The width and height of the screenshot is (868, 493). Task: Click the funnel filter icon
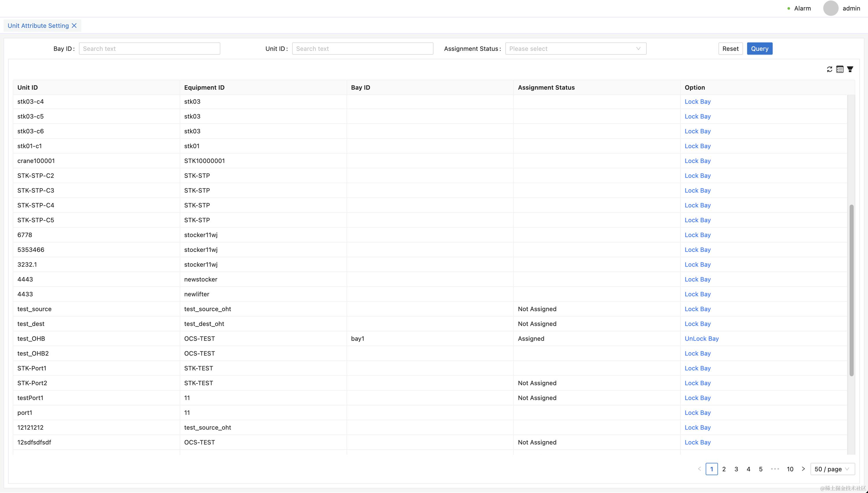(850, 69)
